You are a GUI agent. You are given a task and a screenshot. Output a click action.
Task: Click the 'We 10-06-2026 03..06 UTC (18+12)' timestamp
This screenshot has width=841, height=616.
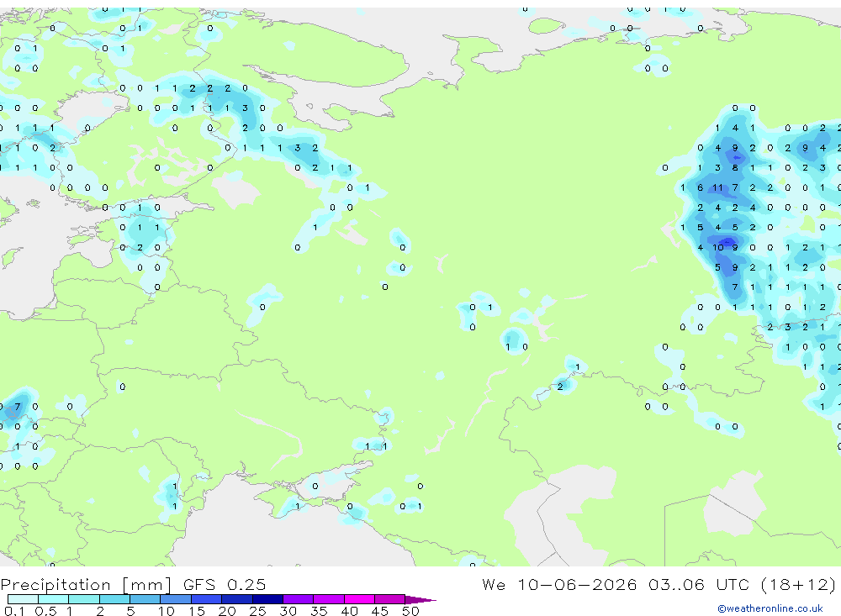[x=659, y=584]
